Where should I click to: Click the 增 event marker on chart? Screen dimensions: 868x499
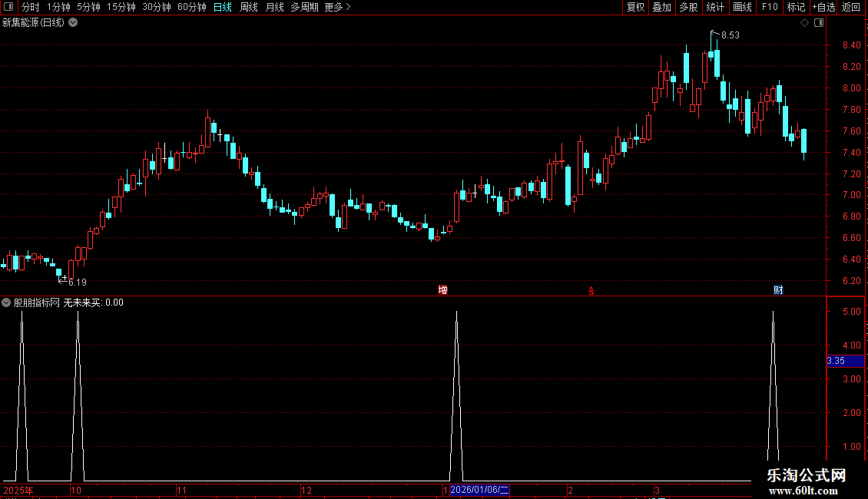pyautogui.click(x=443, y=290)
